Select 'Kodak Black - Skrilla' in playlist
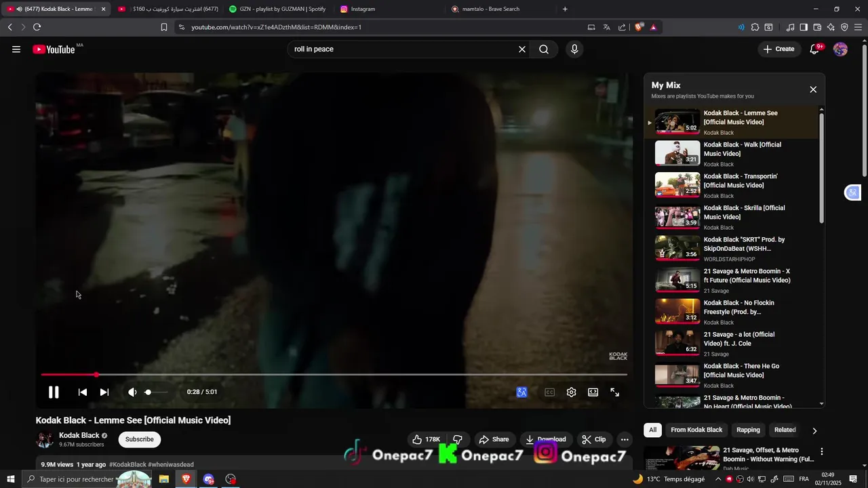Viewport: 868px width, 488px height. pyautogui.click(x=731, y=217)
